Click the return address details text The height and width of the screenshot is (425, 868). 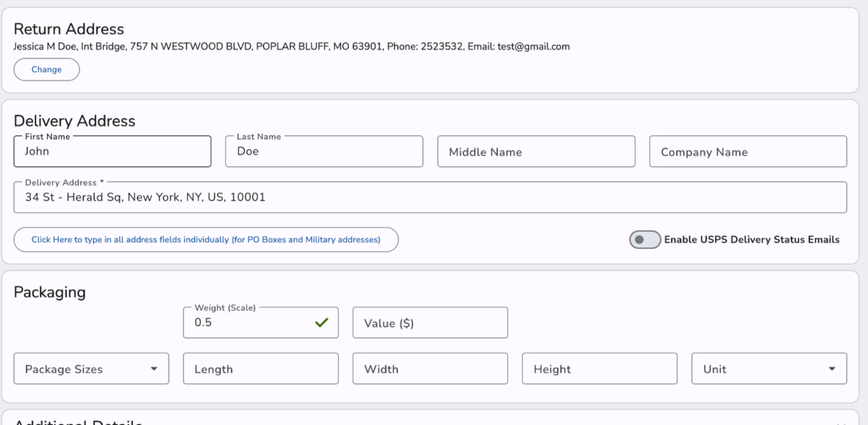click(x=292, y=47)
